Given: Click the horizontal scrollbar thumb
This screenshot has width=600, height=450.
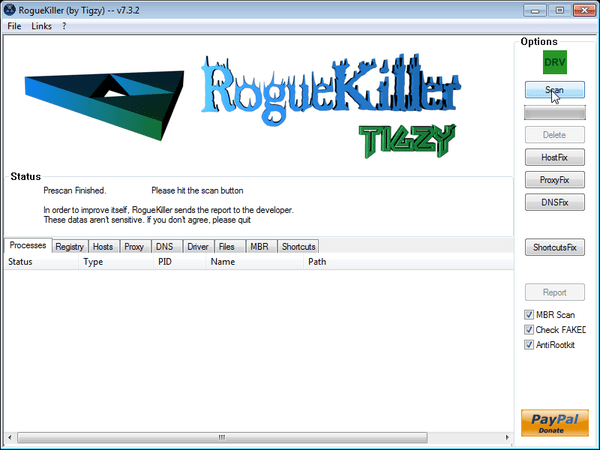Looking at the screenshot, I should pyautogui.click(x=222, y=437).
